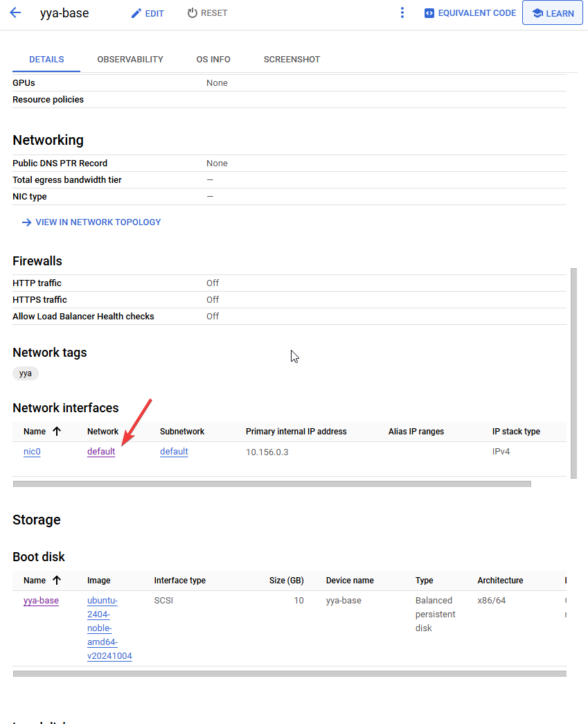Screen dimensions: 588x724
Task: Click the Edit pencil button
Action: pos(148,13)
